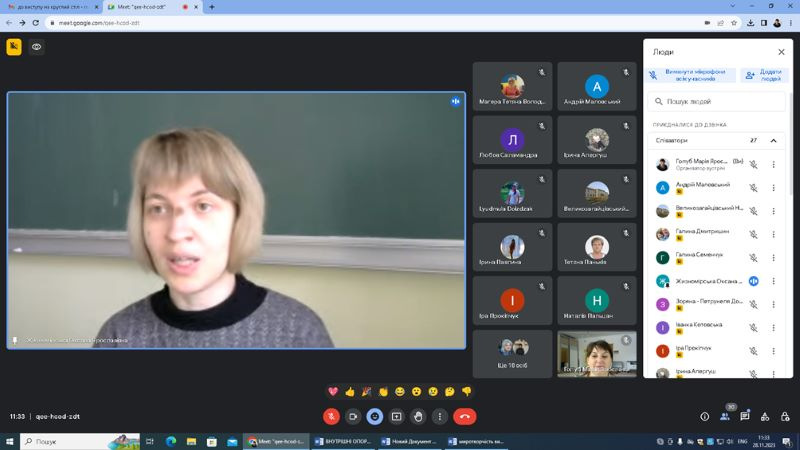Open a new browser tab

click(x=212, y=7)
